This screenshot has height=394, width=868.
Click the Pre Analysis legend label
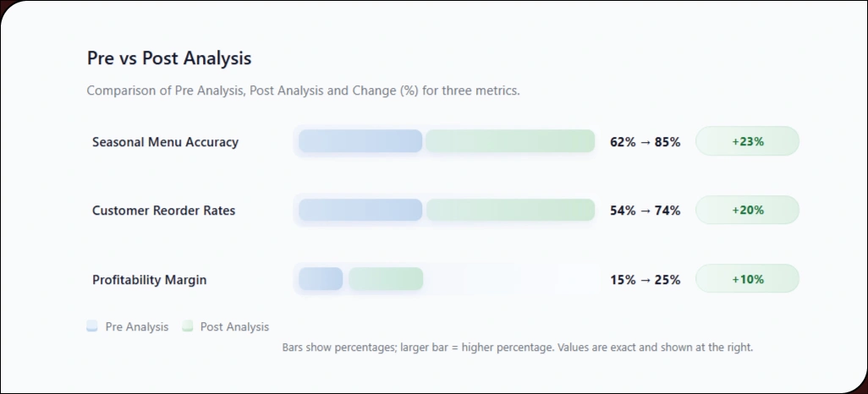(136, 327)
